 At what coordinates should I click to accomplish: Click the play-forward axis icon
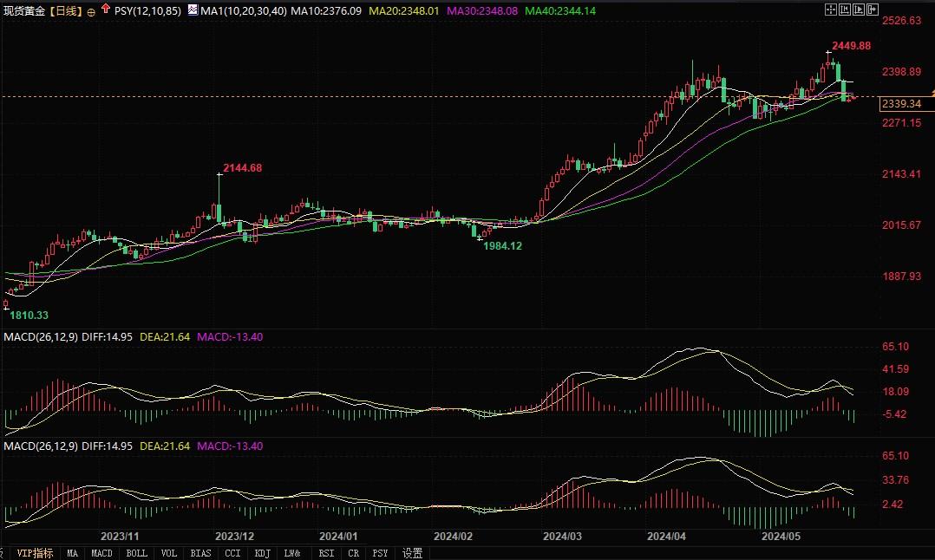(860, 9)
